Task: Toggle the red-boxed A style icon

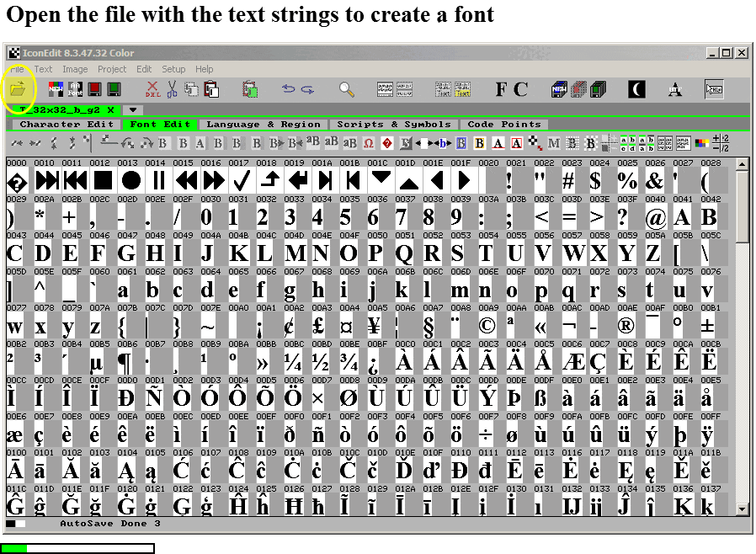Action: tap(515, 141)
